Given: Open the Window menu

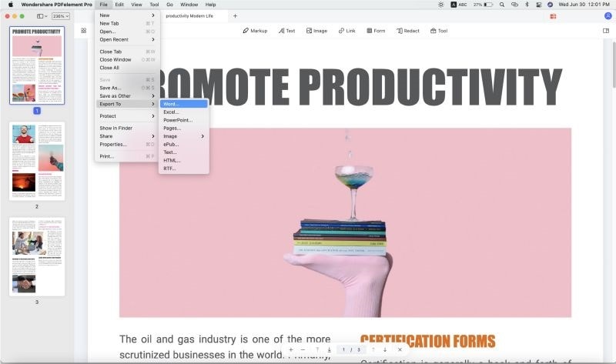Looking at the screenshot, I should coord(189,5).
